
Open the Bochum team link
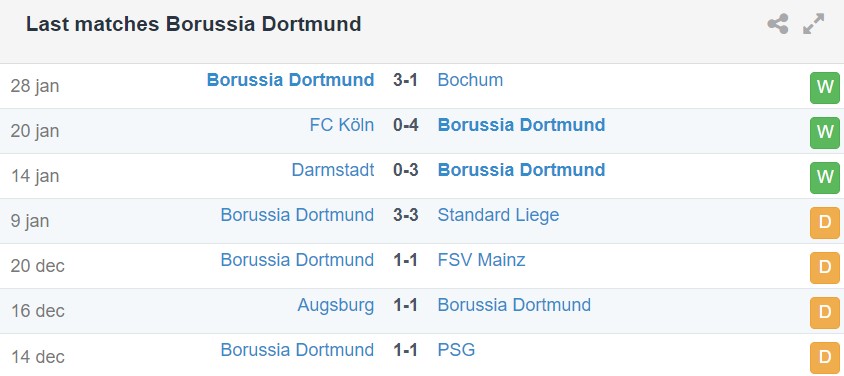point(470,80)
